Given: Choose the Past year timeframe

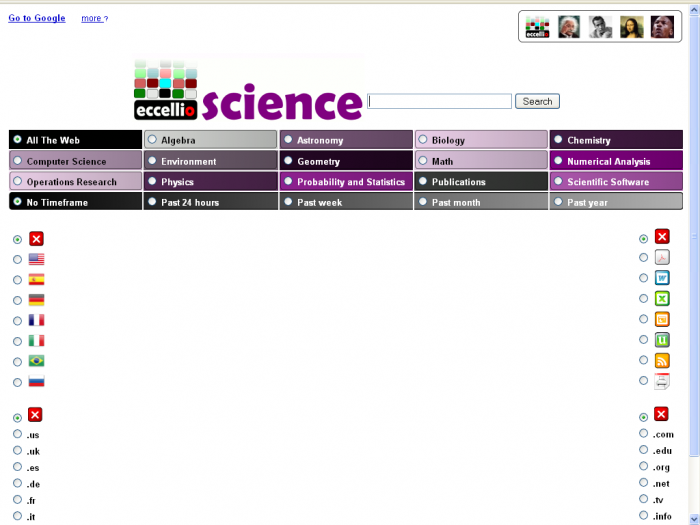Looking at the screenshot, I should tap(616, 202).
